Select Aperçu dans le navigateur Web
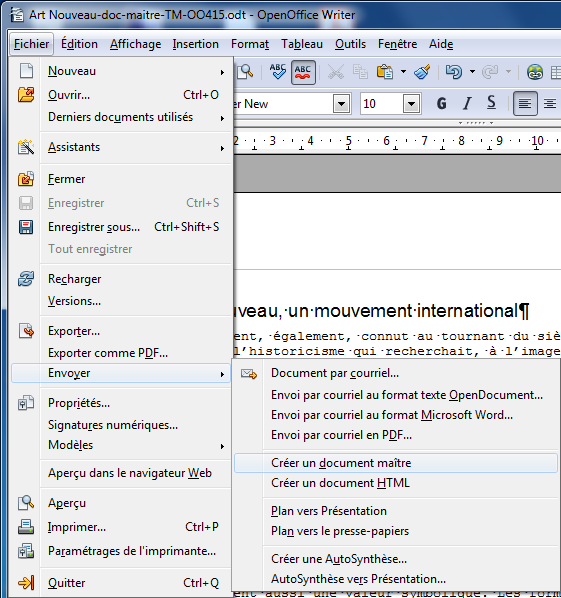Viewport: 561px width, 598px height. [121, 473]
